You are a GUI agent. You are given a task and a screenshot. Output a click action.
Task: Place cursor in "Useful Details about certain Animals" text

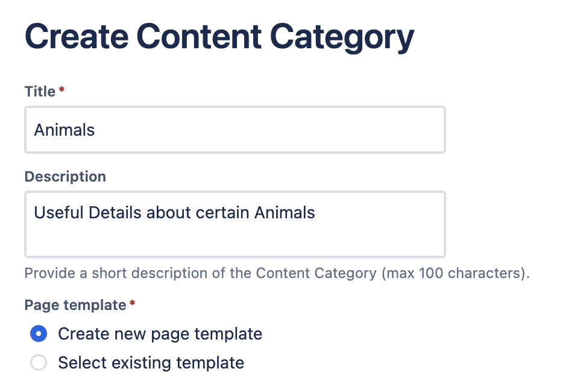[174, 212]
